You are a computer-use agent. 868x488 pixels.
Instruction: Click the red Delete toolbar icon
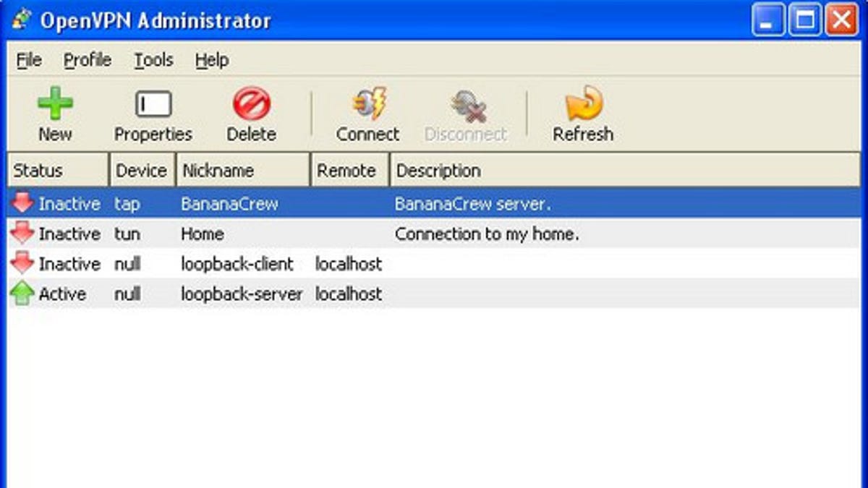tap(251, 104)
